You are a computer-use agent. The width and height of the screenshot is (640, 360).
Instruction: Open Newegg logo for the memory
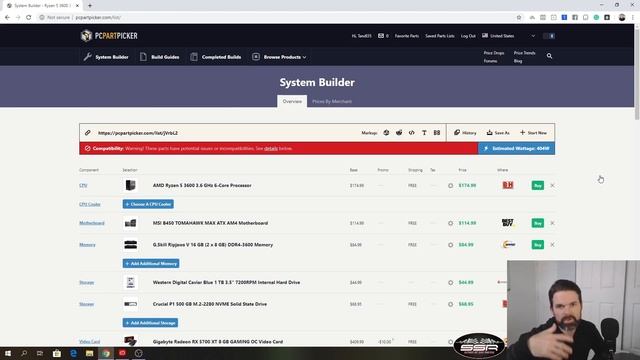509,244
